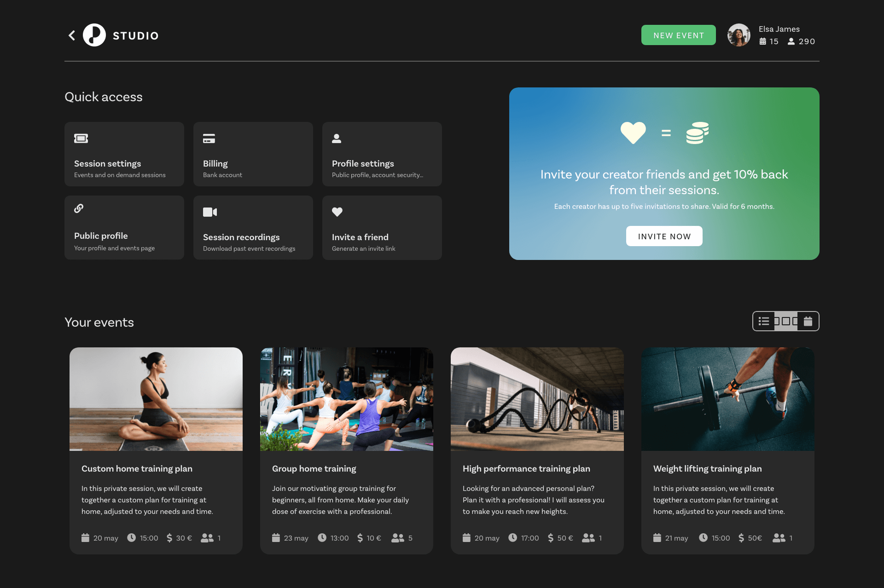This screenshot has width=884, height=588.
Task: Click the NEW EVENT button
Action: (678, 35)
